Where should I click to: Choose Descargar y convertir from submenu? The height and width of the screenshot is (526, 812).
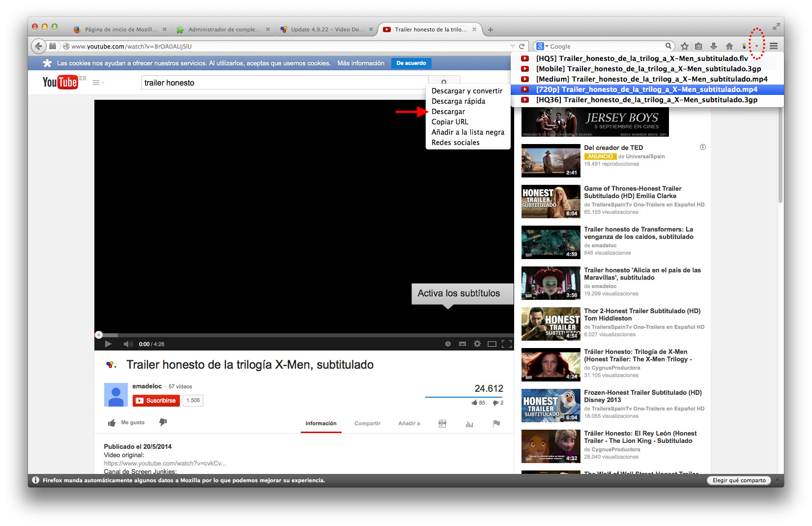(467, 91)
